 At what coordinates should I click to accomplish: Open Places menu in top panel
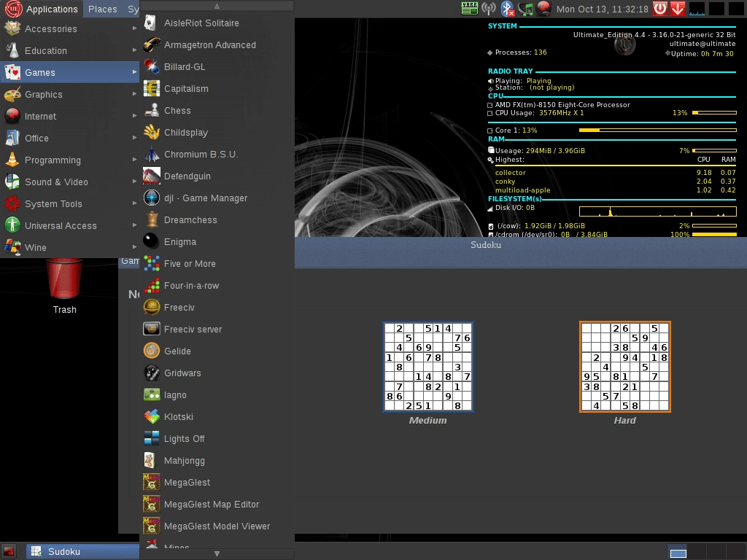102,9
